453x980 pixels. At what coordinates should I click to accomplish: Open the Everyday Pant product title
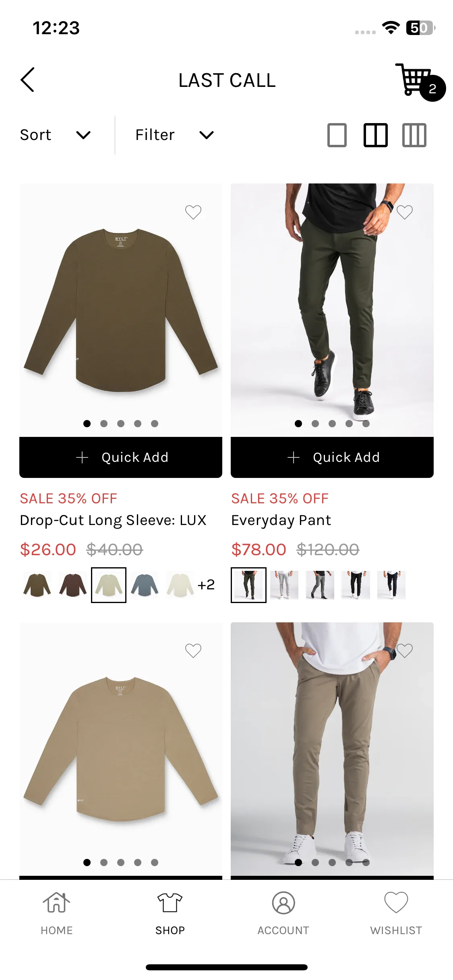tap(281, 520)
